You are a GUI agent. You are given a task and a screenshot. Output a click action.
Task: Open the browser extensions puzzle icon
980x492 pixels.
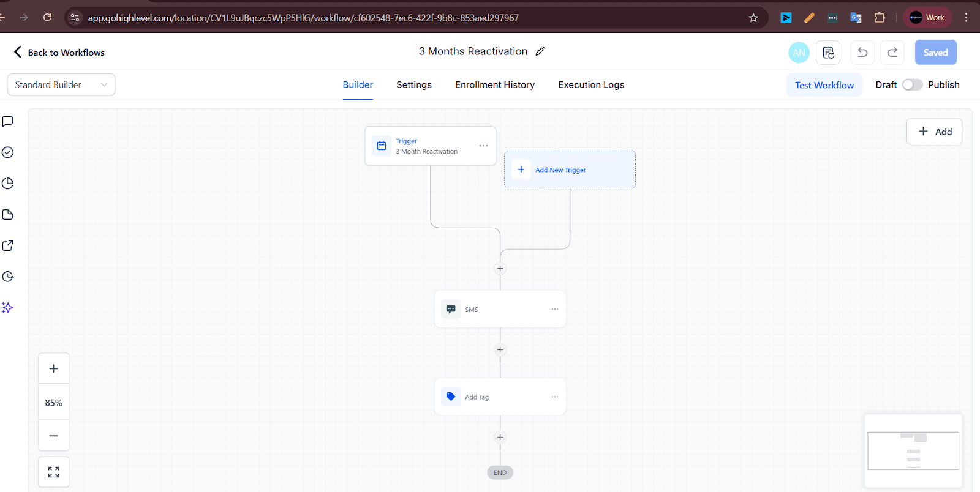(880, 18)
